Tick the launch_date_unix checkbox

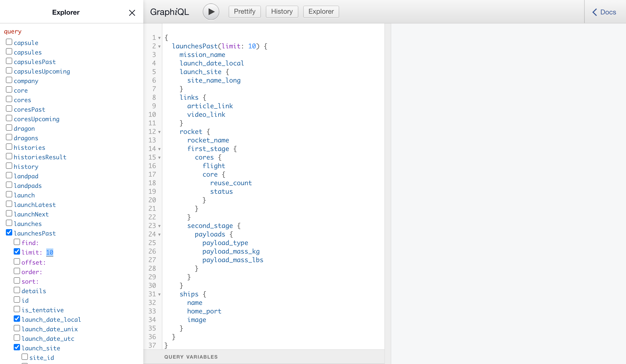point(17,328)
